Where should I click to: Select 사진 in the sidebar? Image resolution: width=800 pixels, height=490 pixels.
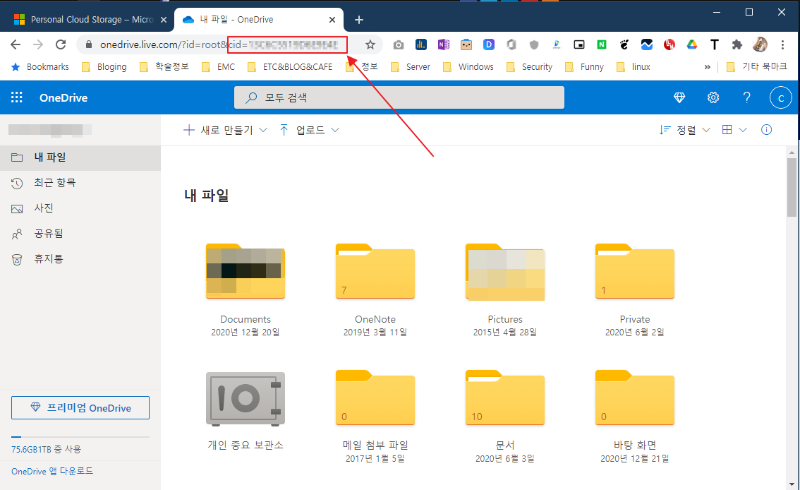coord(80,208)
